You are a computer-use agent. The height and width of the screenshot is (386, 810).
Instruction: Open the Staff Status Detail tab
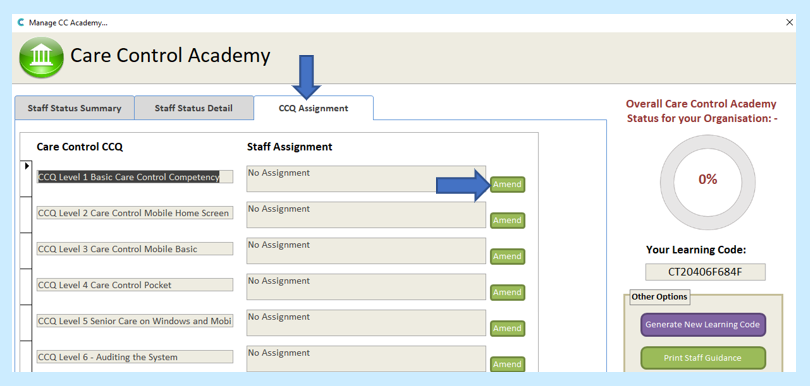coord(194,108)
